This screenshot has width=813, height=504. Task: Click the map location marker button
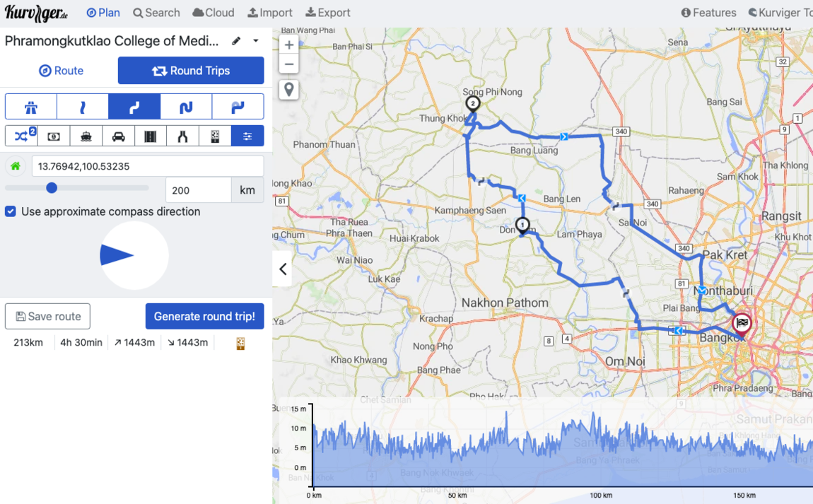(288, 90)
